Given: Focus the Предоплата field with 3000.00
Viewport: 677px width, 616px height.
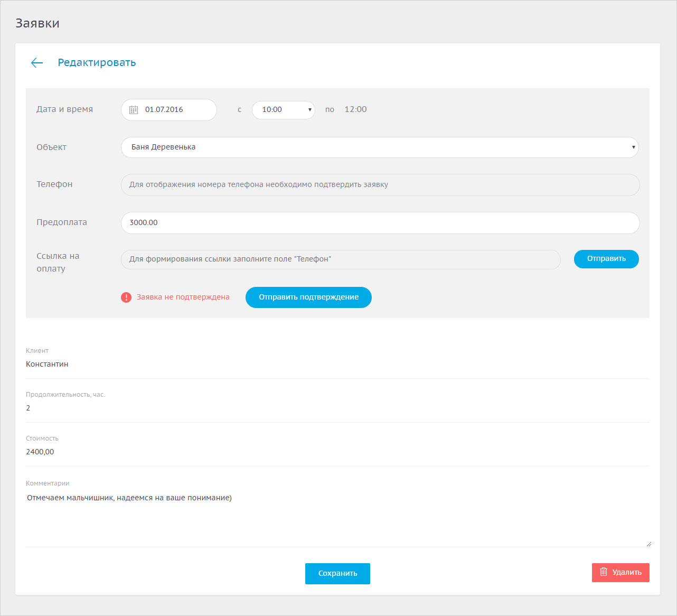Looking at the screenshot, I should (x=380, y=223).
